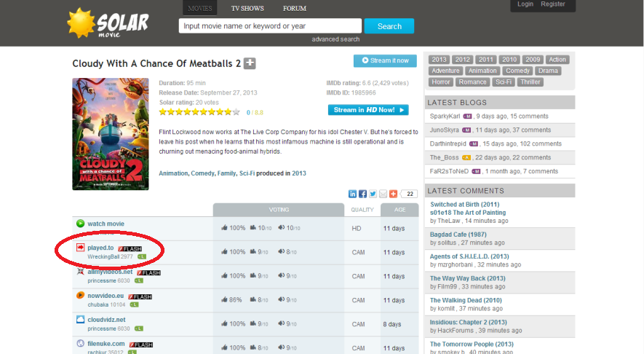Share on LinkedIn icon
The width and height of the screenshot is (644, 354).
tap(352, 194)
